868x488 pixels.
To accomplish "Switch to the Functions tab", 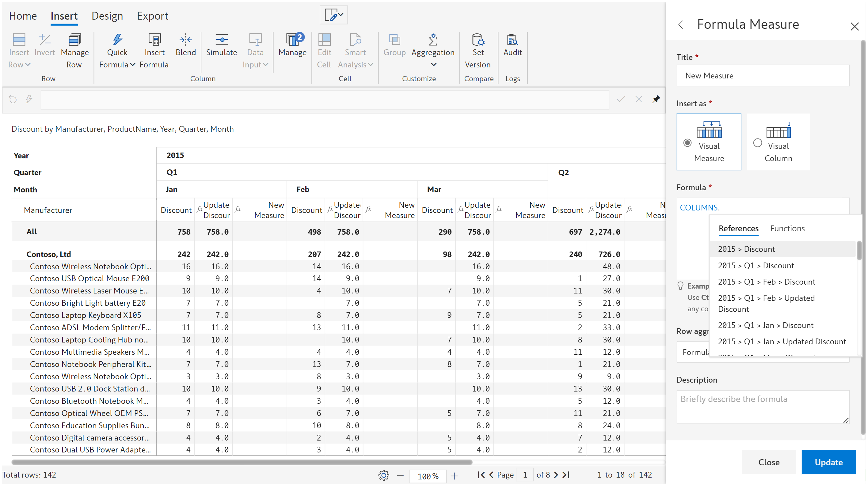I will [787, 228].
